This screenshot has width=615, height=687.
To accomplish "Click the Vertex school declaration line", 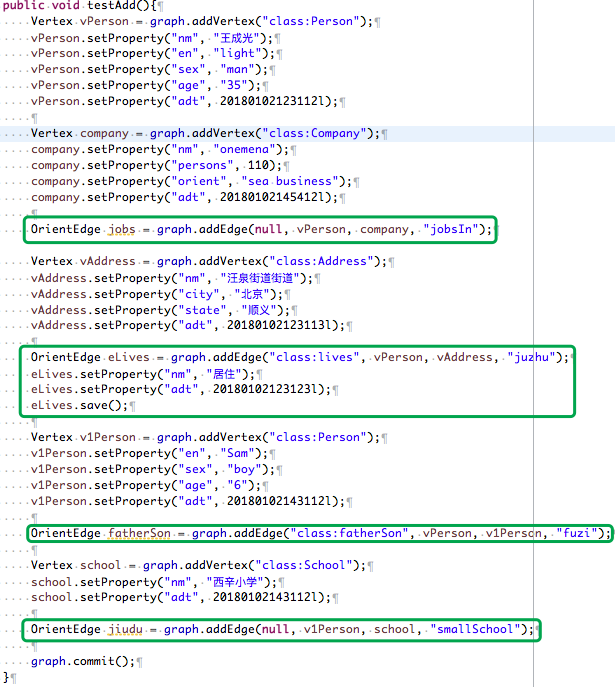I will pyautogui.click(x=198, y=565).
